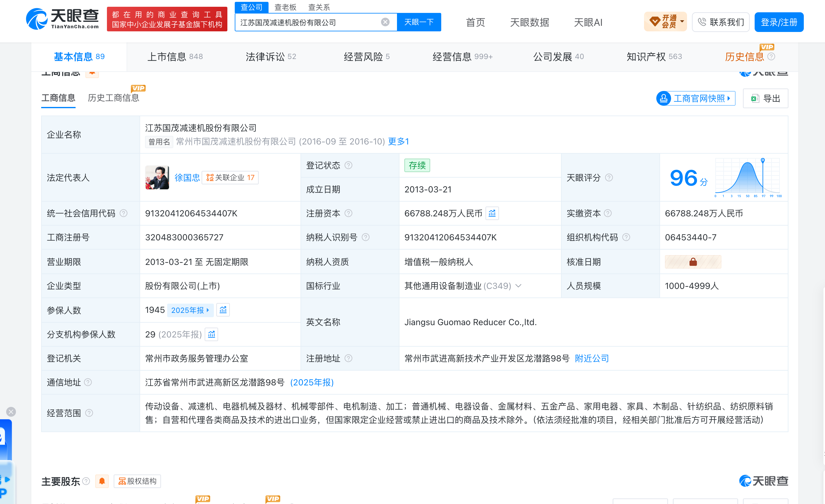Open the registered capital trend chart icon
Image resolution: width=825 pixels, height=504 pixels.
pos(492,213)
